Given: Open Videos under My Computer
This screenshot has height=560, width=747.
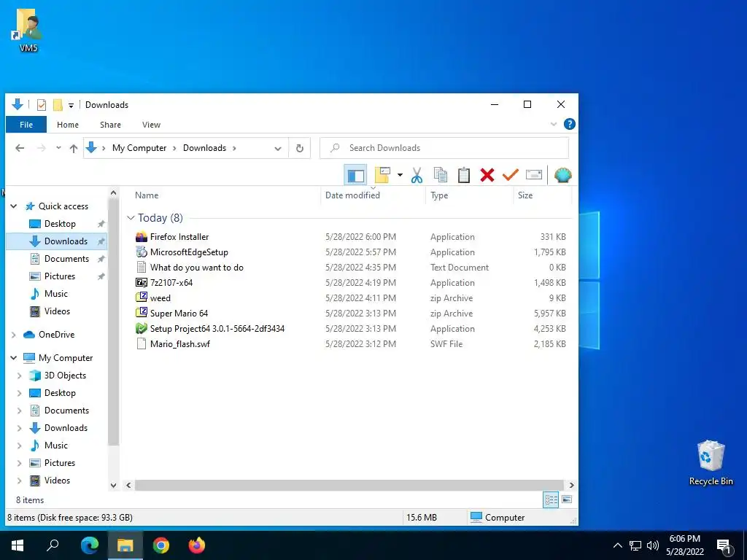Looking at the screenshot, I should [x=57, y=481].
